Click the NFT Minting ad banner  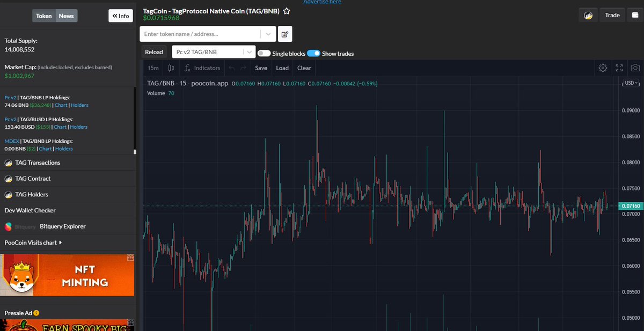pos(67,275)
